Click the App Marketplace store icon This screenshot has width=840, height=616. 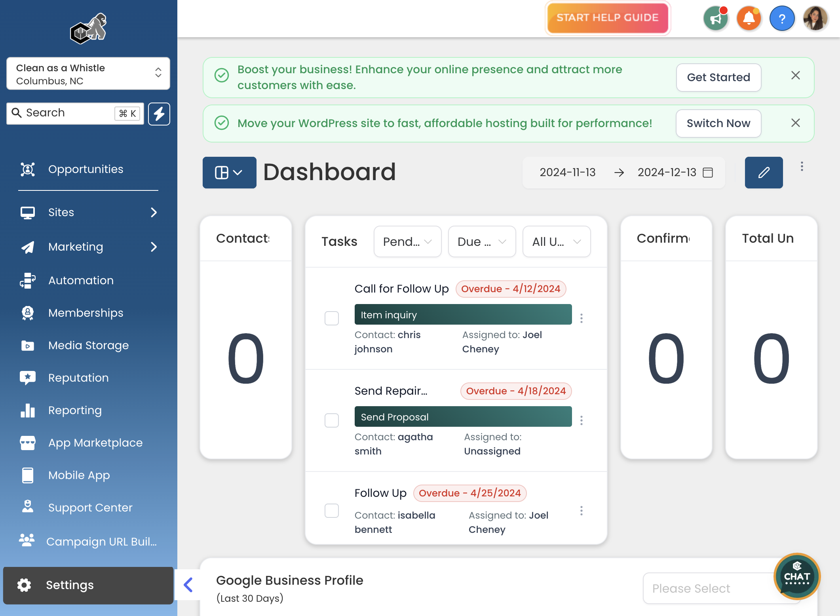28,443
